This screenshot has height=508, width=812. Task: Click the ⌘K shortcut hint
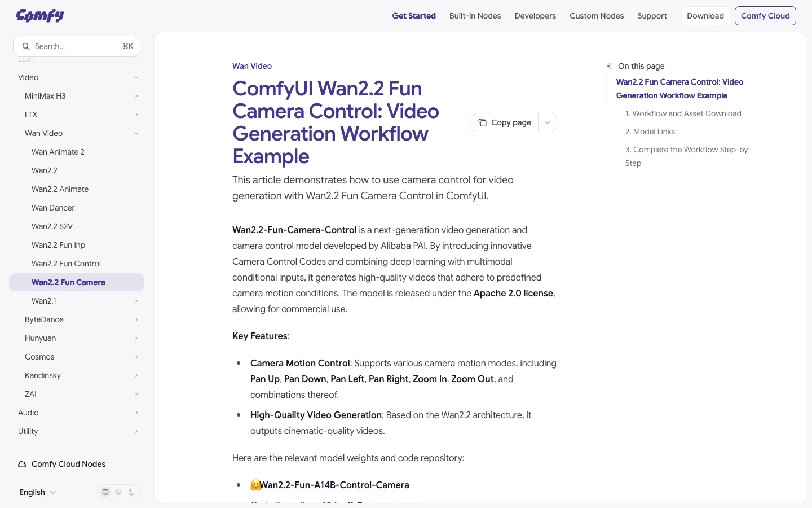click(x=128, y=46)
